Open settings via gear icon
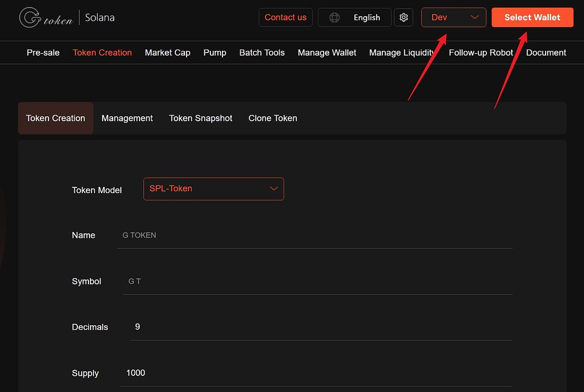This screenshot has width=584, height=392. pyautogui.click(x=403, y=18)
